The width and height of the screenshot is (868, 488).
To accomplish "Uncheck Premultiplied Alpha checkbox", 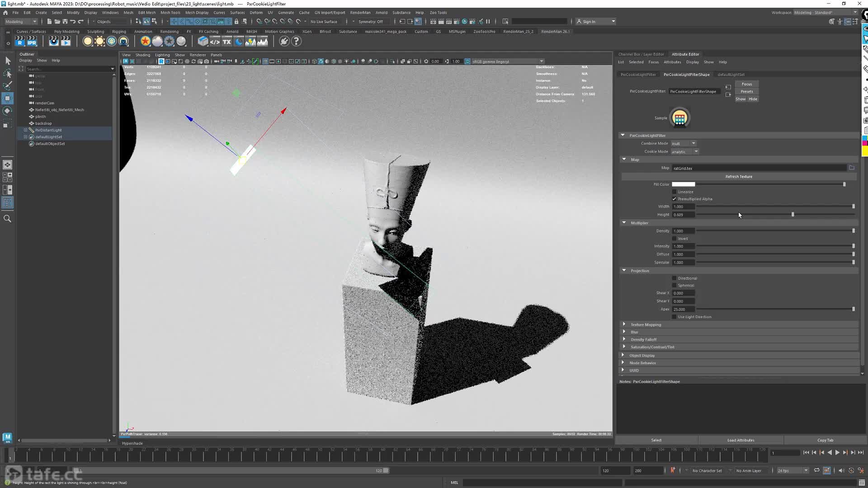I will pyautogui.click(x=675, y=199).
